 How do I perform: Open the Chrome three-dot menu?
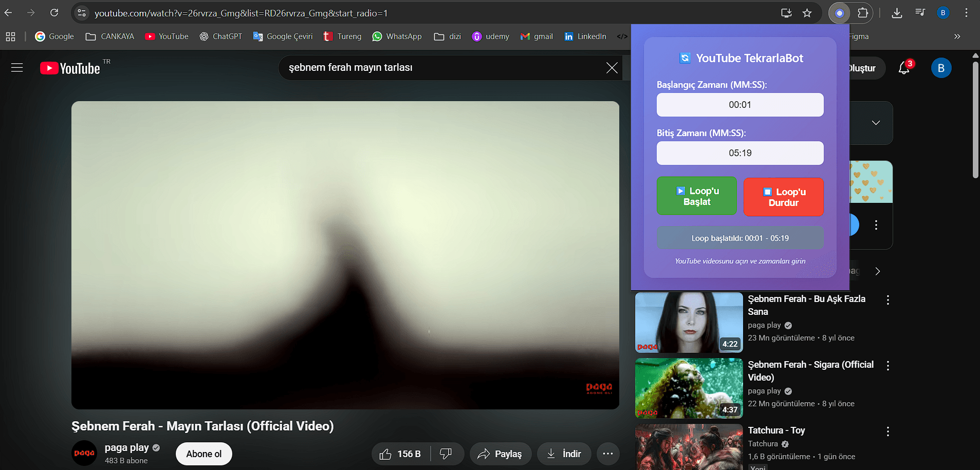point(966,13)
